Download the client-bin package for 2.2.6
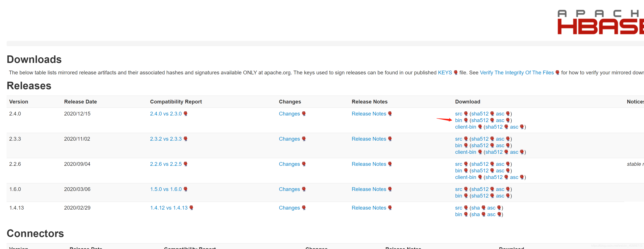The width and height of the screenshot is (644, 249). point(466,177)
